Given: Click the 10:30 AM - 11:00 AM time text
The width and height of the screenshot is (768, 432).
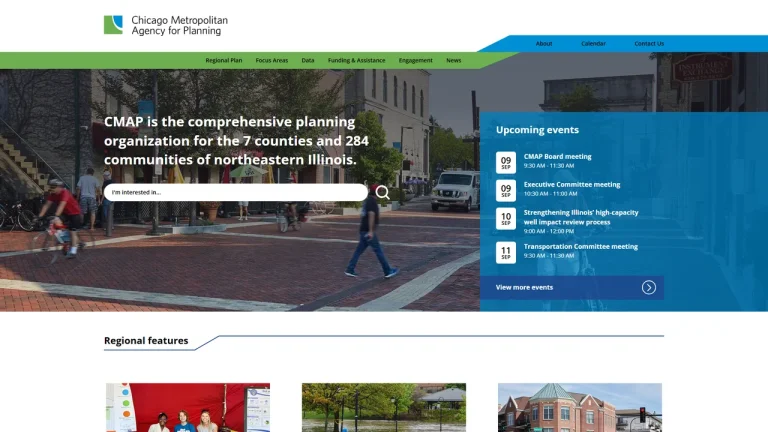Looking at the screenshot, I should pyautogui.click(x=551, y=193).
